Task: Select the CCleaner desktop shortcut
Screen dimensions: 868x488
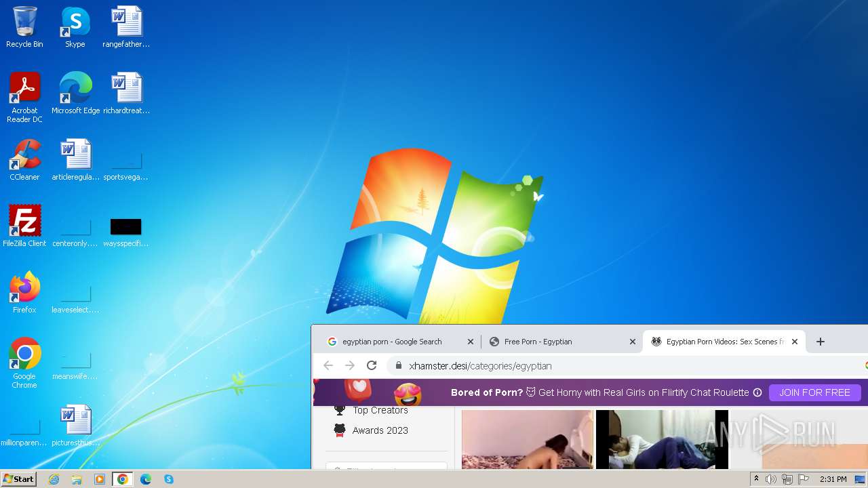Action: [24, 160]
